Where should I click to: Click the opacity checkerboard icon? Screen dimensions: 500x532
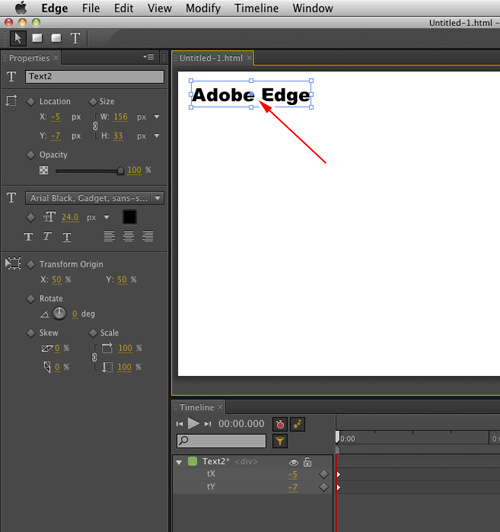point(43,170)
